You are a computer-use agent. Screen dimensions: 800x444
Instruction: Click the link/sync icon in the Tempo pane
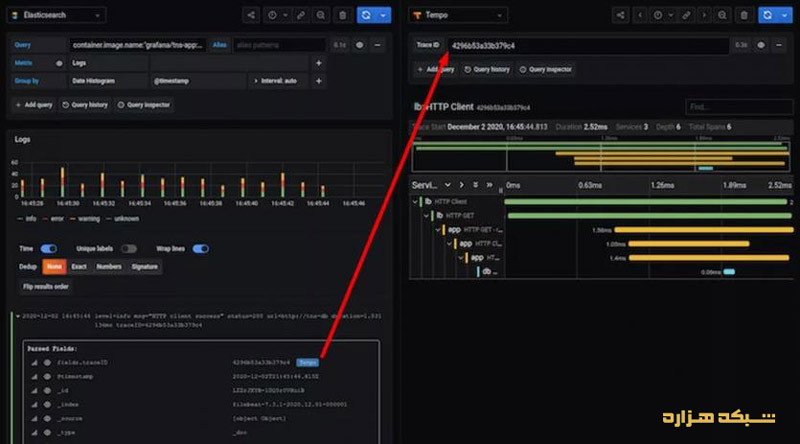pos(687,15)
